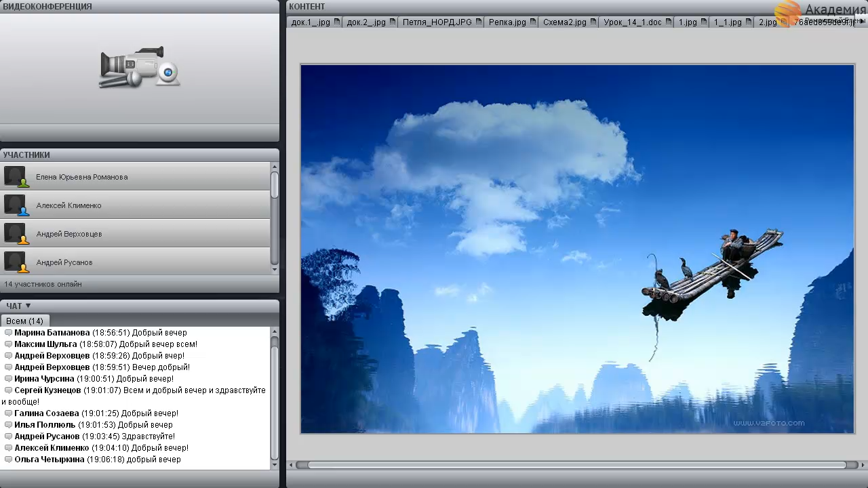
Task: Click the chat scroll down arrow
Action: pyautogui.click(x=275, y=465)
